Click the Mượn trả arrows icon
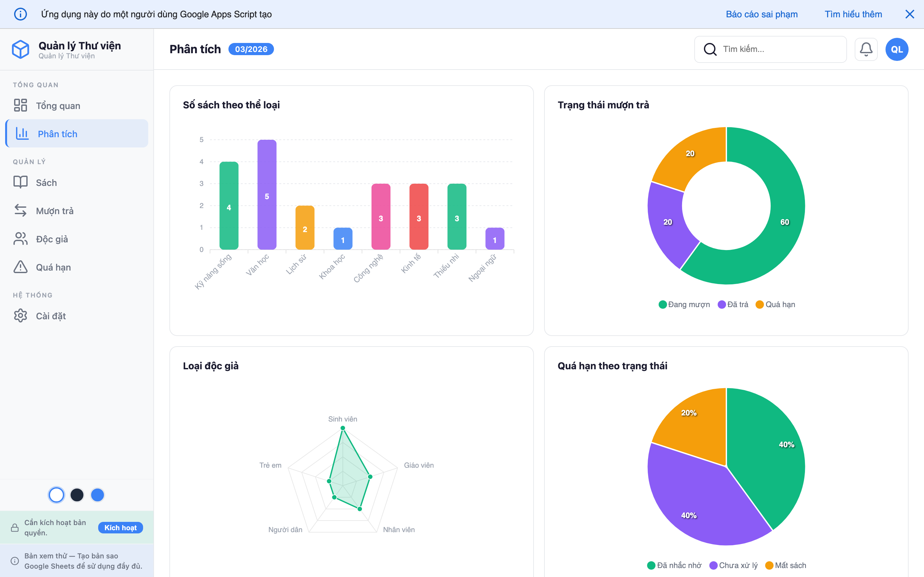The image size is (924, 577). point(21,211)
